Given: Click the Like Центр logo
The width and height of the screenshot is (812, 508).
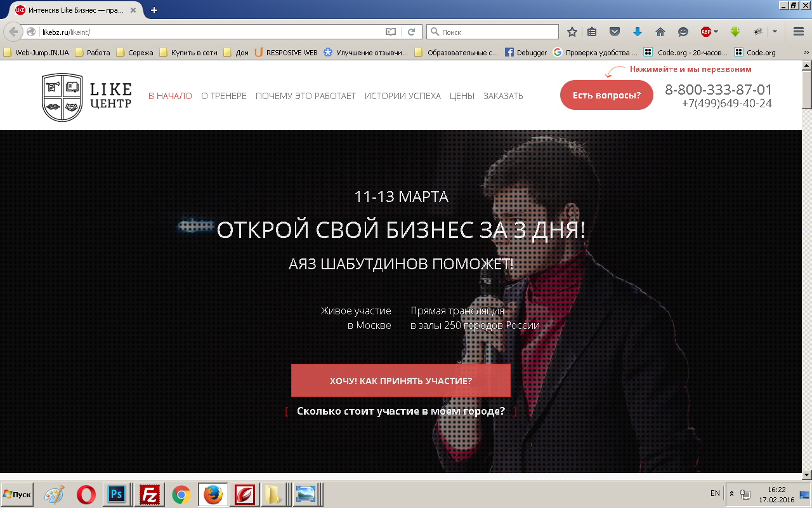Looking at the screenshot, I should coord(87,97).
